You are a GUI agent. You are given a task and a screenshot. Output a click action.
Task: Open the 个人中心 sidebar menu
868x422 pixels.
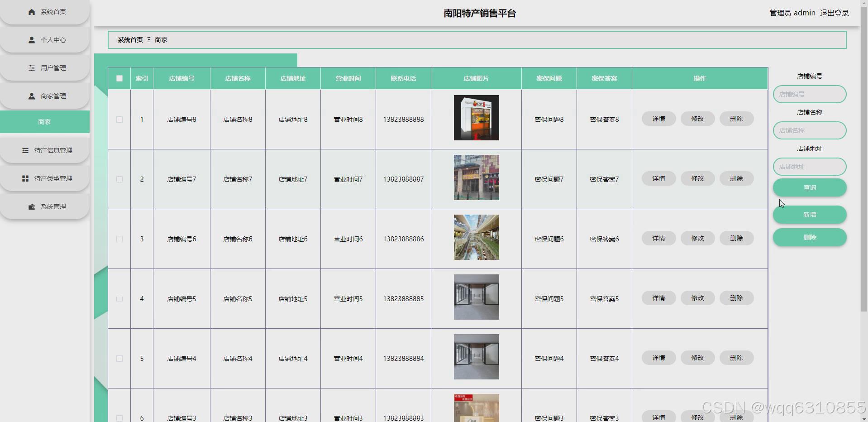(x=45, y=40)
